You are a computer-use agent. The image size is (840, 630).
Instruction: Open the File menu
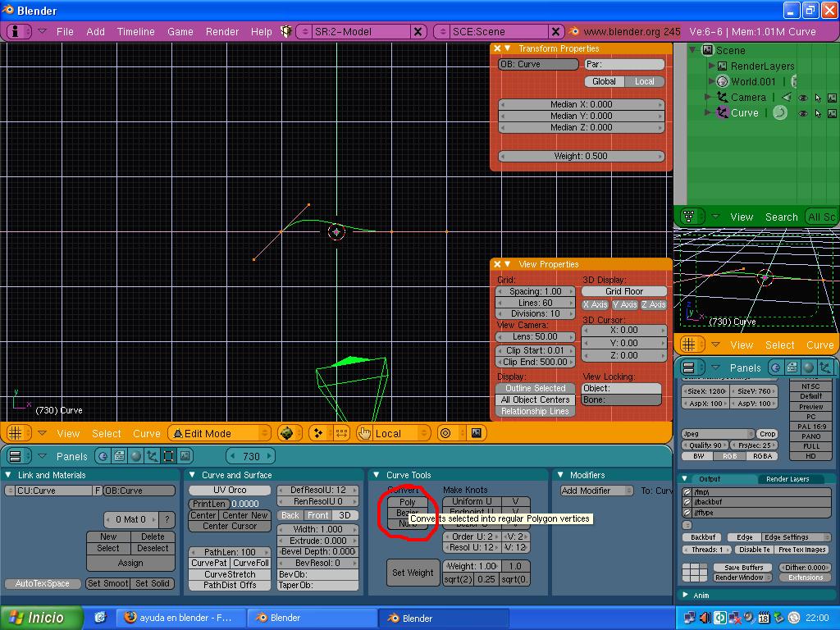click(65, 32)
